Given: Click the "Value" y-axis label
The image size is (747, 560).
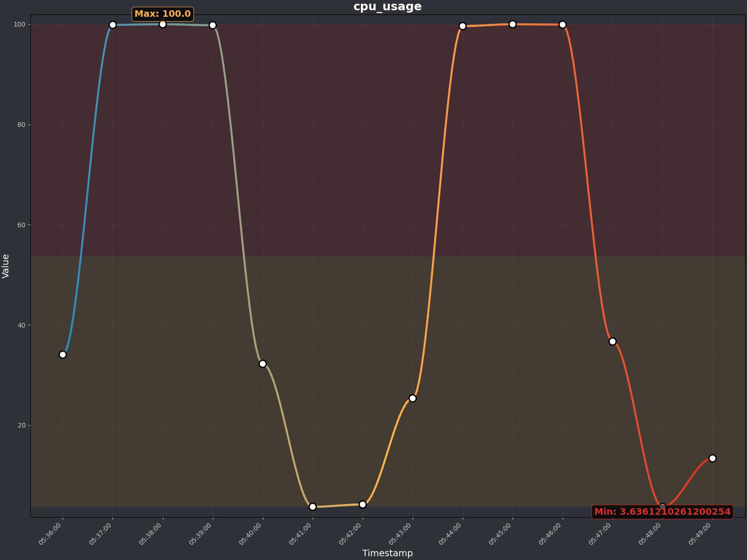Looking at the screenshot, I should (x=6, y=266).
